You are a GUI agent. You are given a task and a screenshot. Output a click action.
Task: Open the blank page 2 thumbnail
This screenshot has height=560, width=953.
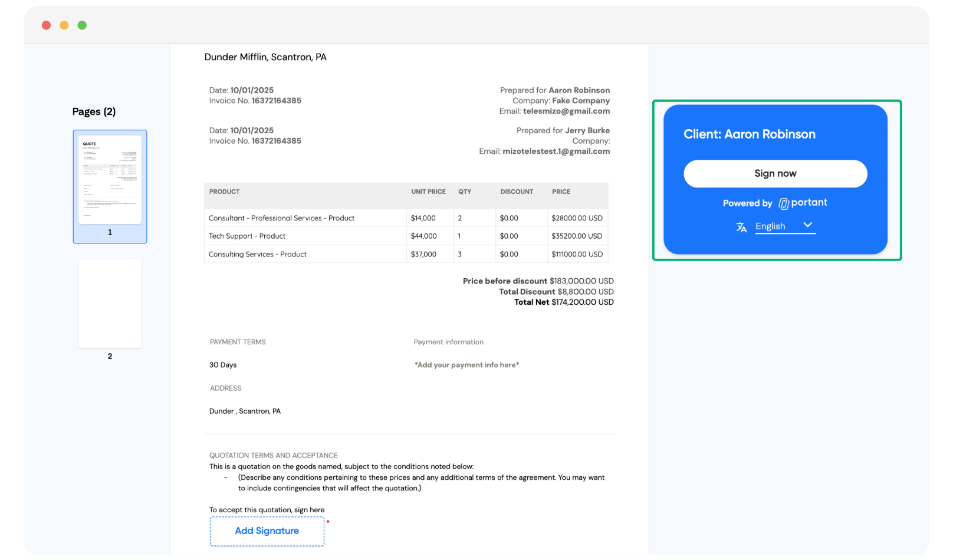[x=110, y=304]
